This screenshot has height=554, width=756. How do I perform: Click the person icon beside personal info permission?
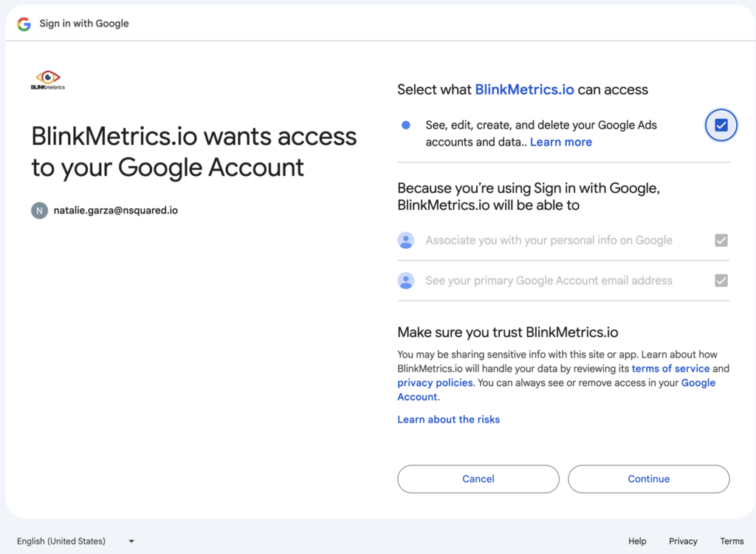[406, 240]
